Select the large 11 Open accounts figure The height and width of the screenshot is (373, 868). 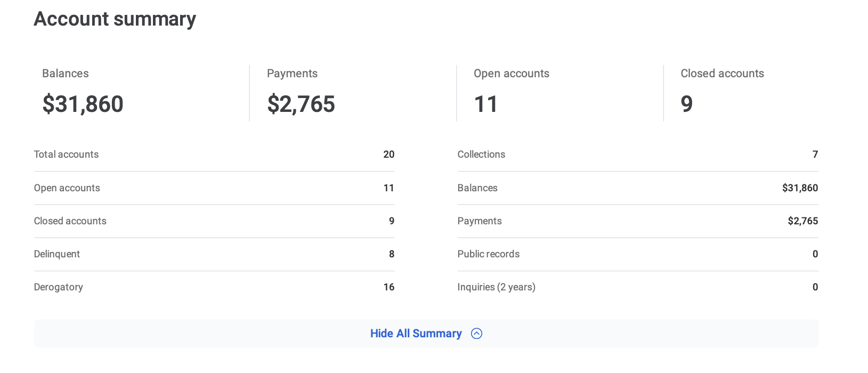tap(486, 104)
